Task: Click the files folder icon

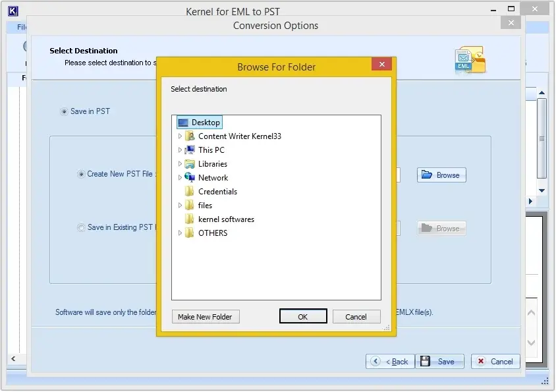Action: tap(190, 206)
